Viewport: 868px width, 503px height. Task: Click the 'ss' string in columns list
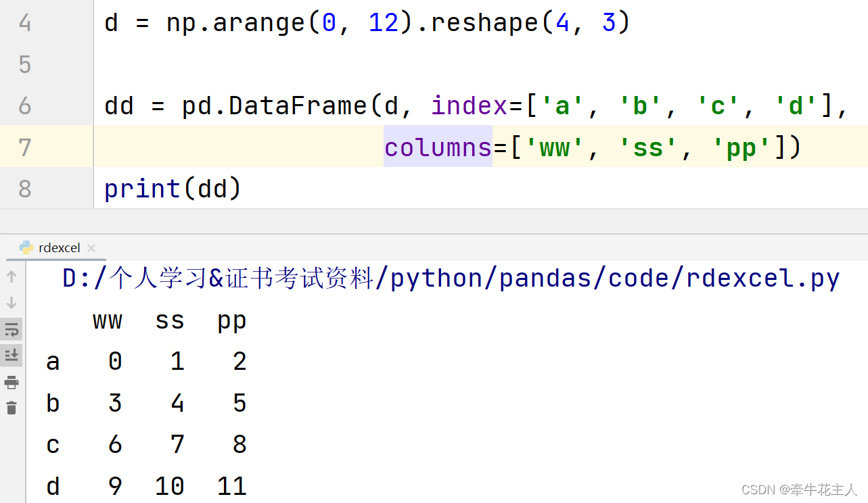pos(648,147)
